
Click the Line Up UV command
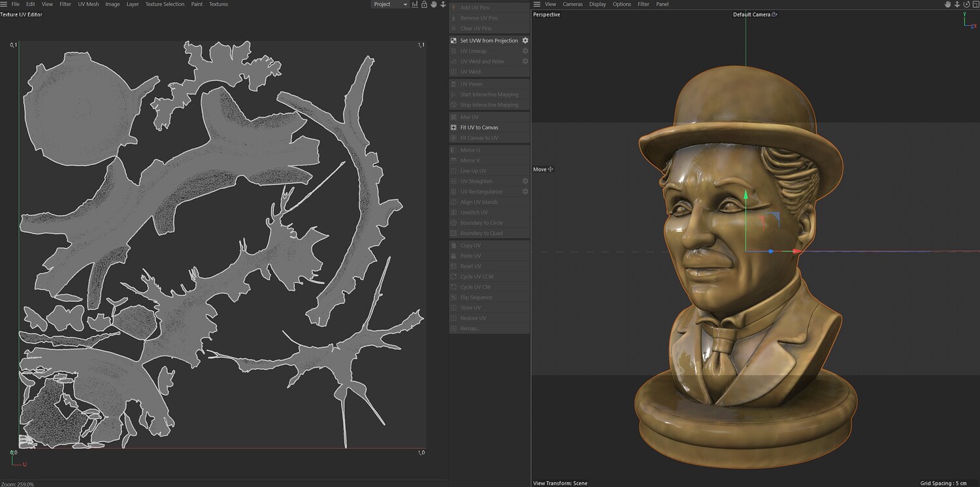(x=489, y=171)
